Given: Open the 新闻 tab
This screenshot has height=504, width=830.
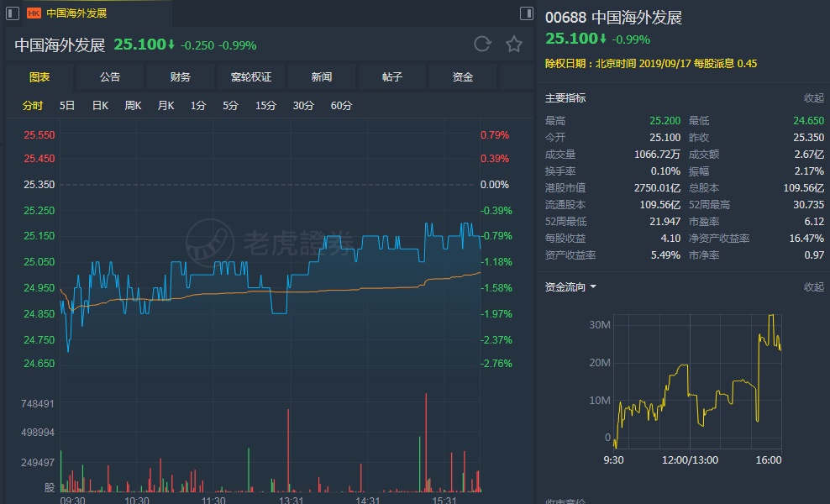Looking at the screenshot, I should pos(321,76).
